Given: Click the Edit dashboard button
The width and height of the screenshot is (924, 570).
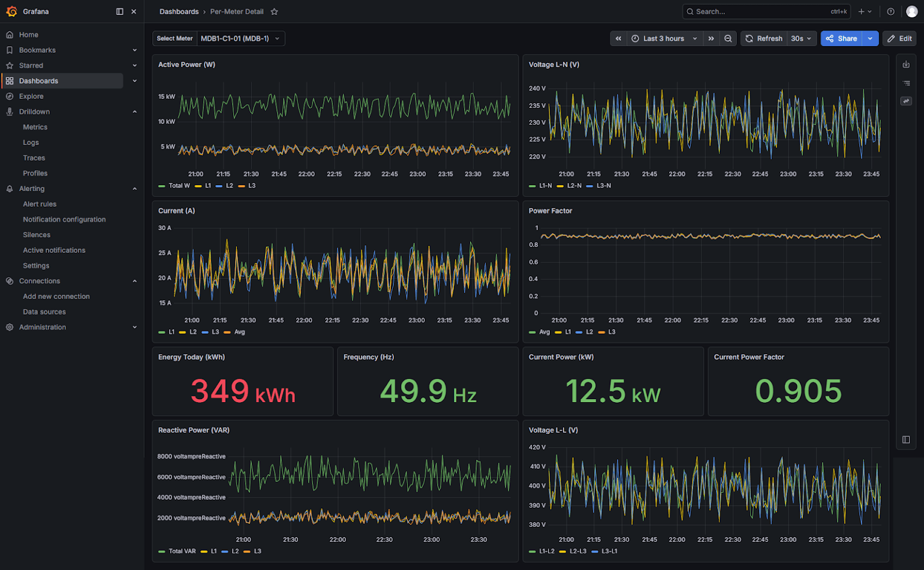Looking at the screenshot, I should tap(899, 38).
